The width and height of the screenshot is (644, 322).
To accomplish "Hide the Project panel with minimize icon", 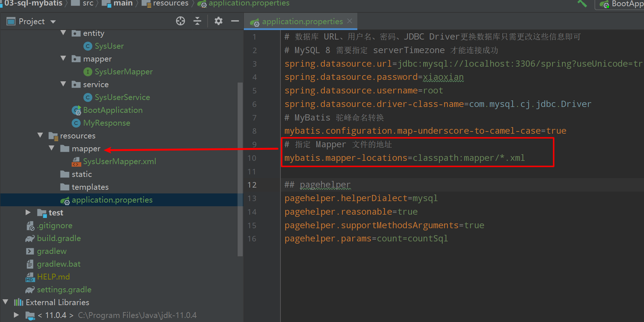I will (234, 21).
